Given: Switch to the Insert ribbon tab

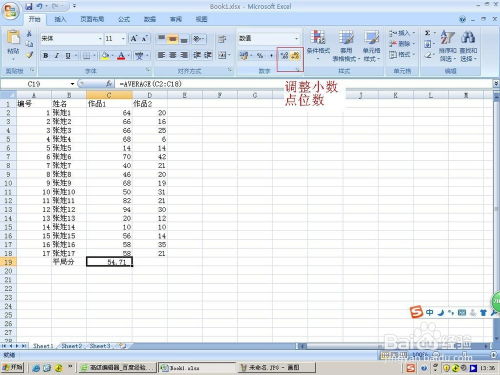Looking at the screenshot, I should [x=60, y=19].
